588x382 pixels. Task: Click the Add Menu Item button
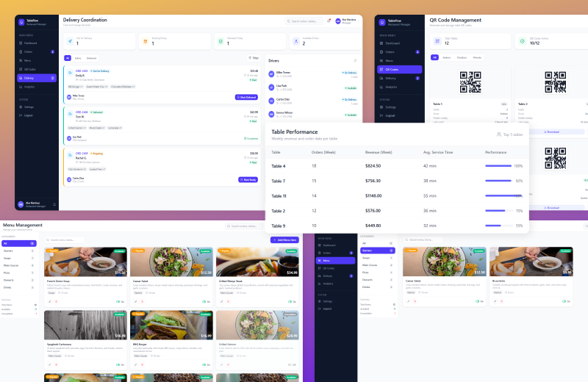click(284, 240)
